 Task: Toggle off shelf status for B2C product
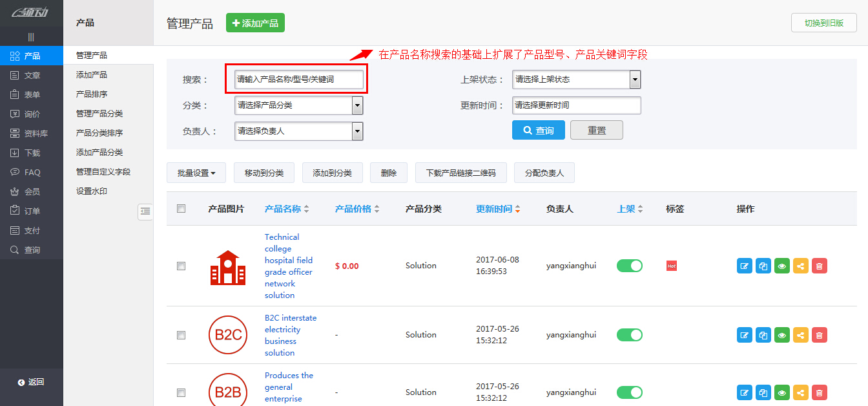pos(629,335)
